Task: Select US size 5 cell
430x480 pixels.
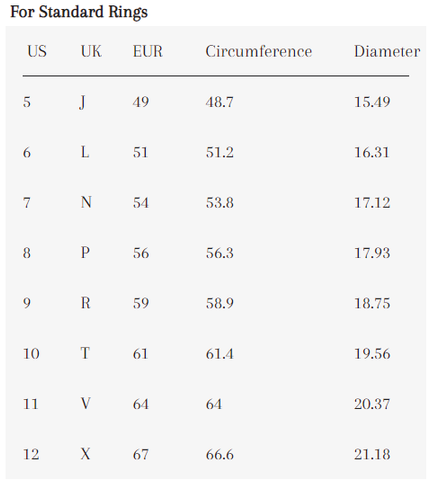Action: tap(27, 102)
